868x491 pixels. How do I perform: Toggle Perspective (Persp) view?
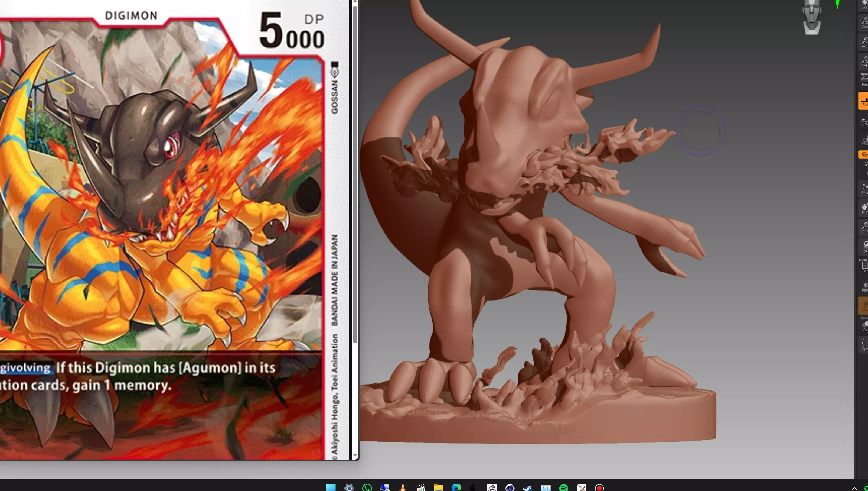[x=864, y=80]
